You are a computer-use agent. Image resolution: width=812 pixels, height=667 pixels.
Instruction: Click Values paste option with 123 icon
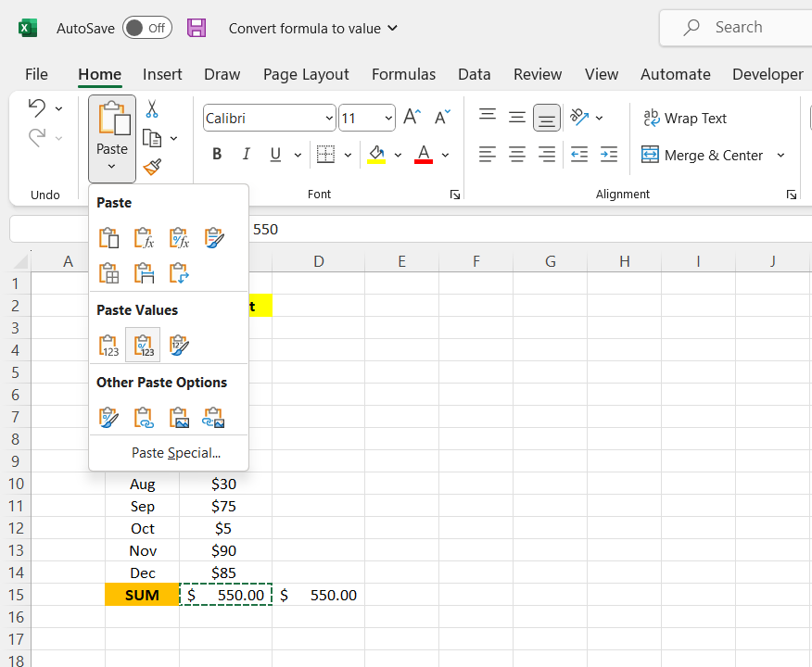point(108,346)
